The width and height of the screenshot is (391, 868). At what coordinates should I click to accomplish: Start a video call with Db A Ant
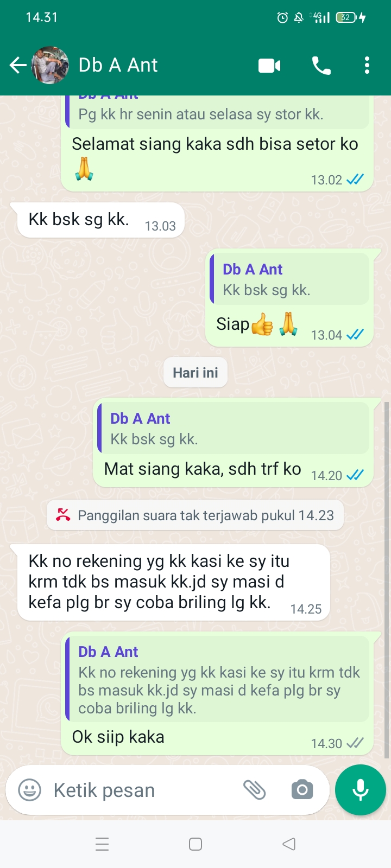(269, 66)
